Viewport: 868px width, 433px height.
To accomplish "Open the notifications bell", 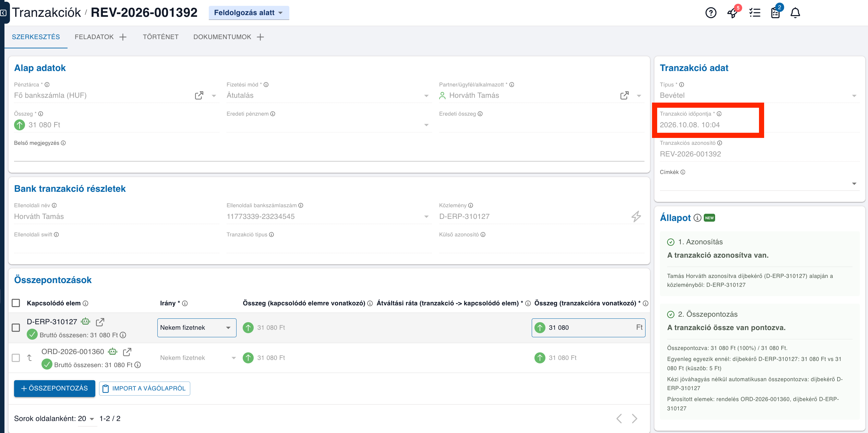I will (795, 13).
